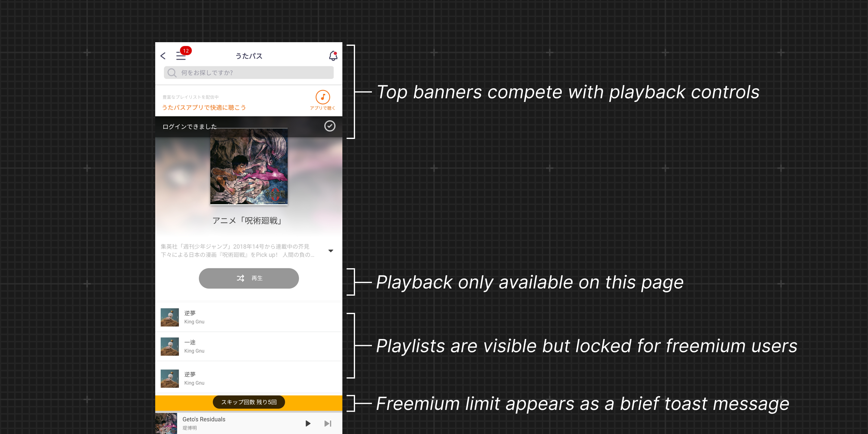This screenshot has height=434, width=868.
Task: Tap the back arrow icon
Action: 163,56
